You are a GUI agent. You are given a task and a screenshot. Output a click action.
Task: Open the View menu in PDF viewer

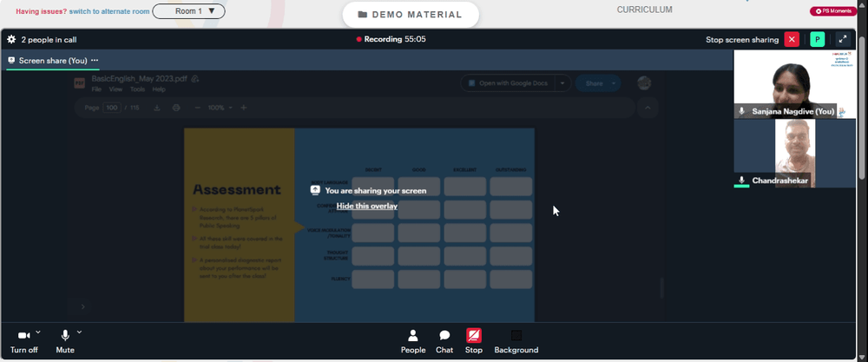pyautogui.click(x=115, y=89)
